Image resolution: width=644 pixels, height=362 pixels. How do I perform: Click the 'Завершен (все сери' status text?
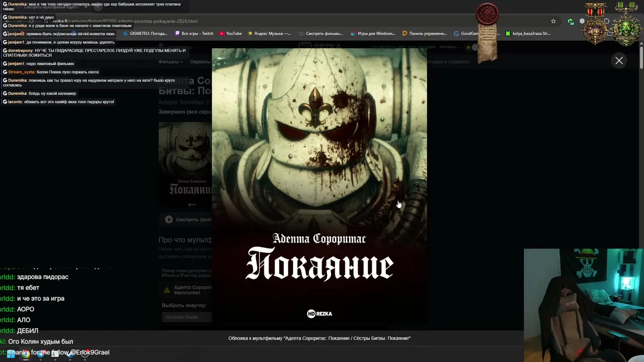(185, 112)
